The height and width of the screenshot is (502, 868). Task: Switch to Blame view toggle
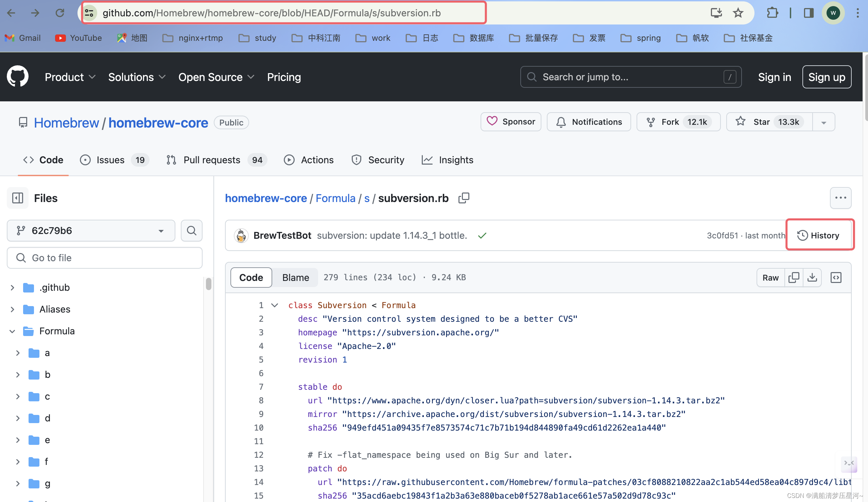[x=295, y=277]
